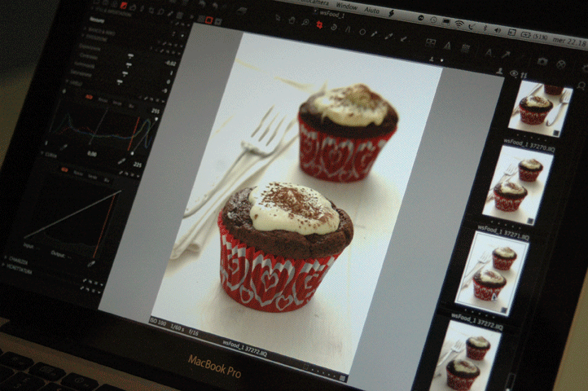Select the Pan hand tool
The height and width of the screenshot is (391, 588).
pos(292,20)
